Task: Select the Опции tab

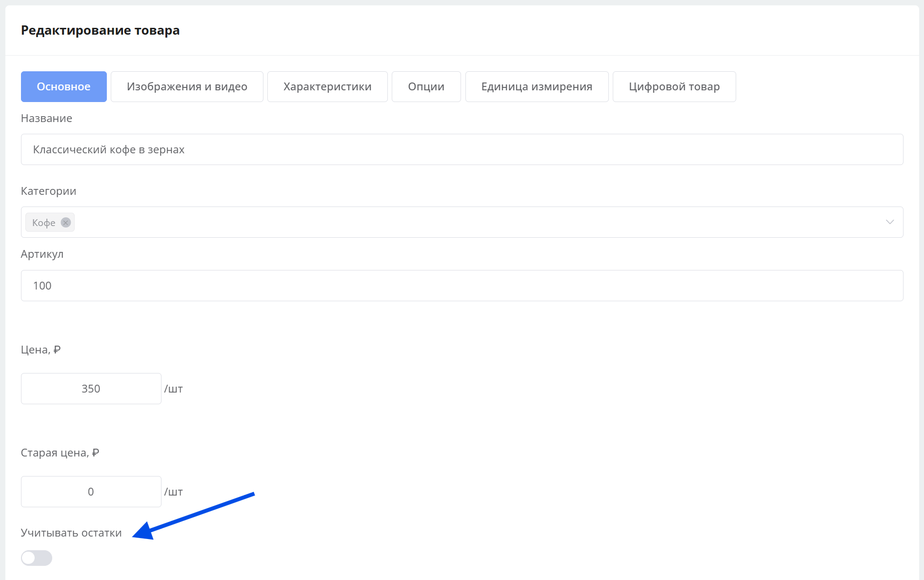Action: pyautogui.click(x=426, y=87)
